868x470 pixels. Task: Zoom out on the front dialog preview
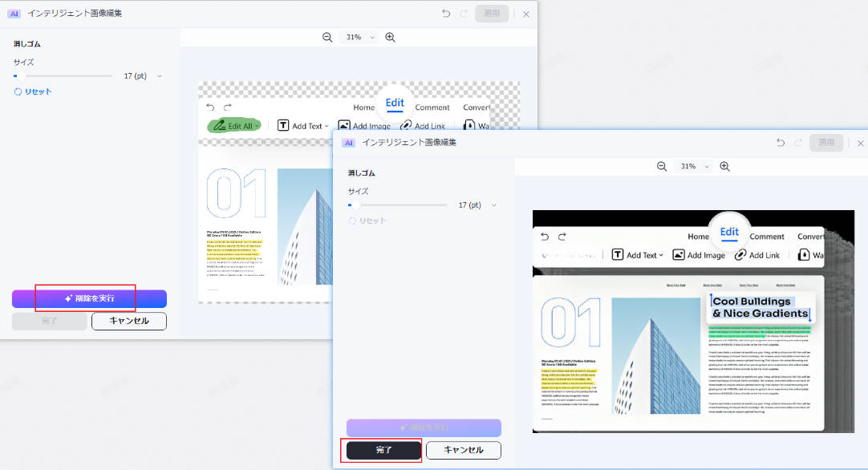click(x=662, y=166)
